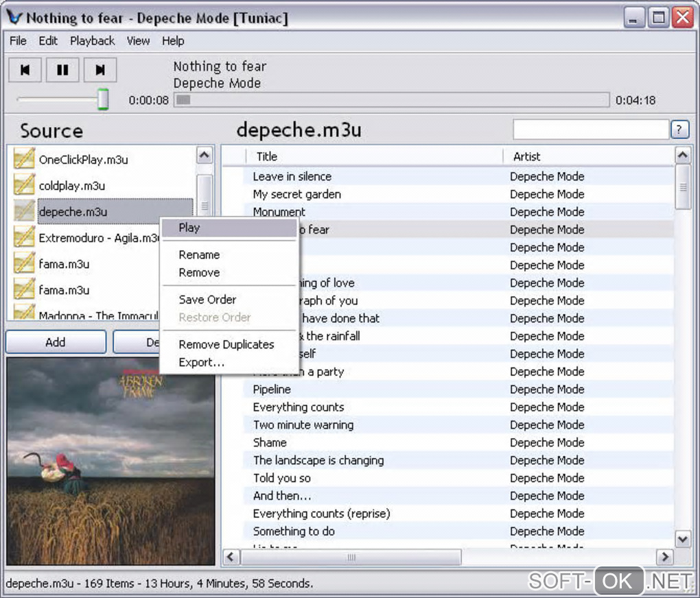
Task: Choose Remove in the context menu
Action: click(229, 273)
